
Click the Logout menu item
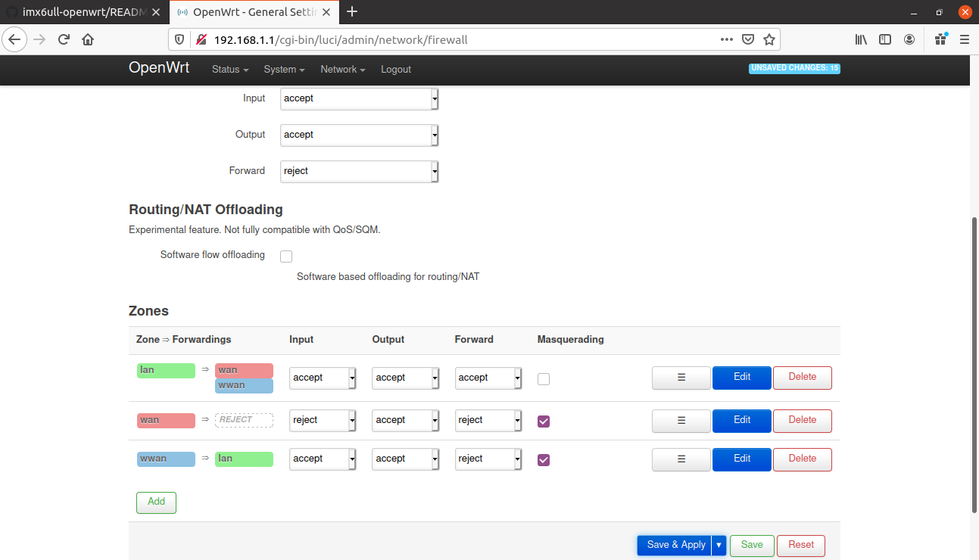tap(396, 70)
